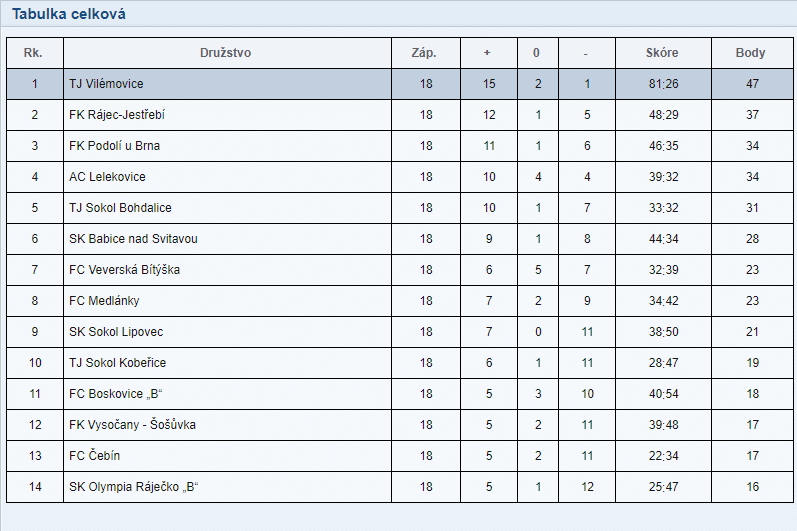The image size is (797, 531).
Task: Select the Rk. column header
Action: click(33, 53)
